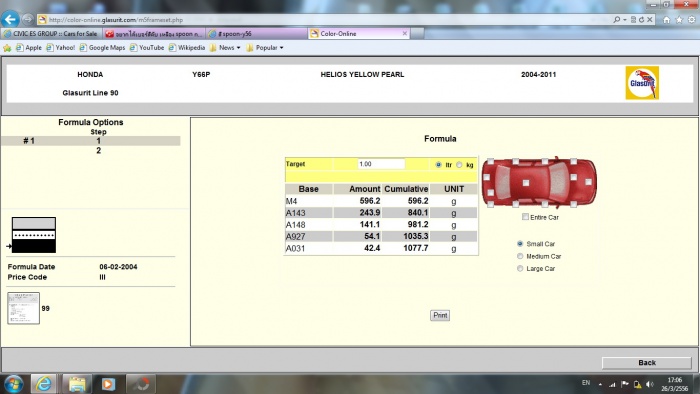Screen dimensions: 700x394
Task: Open Windows Start menu orb
Action: (13, 384)
